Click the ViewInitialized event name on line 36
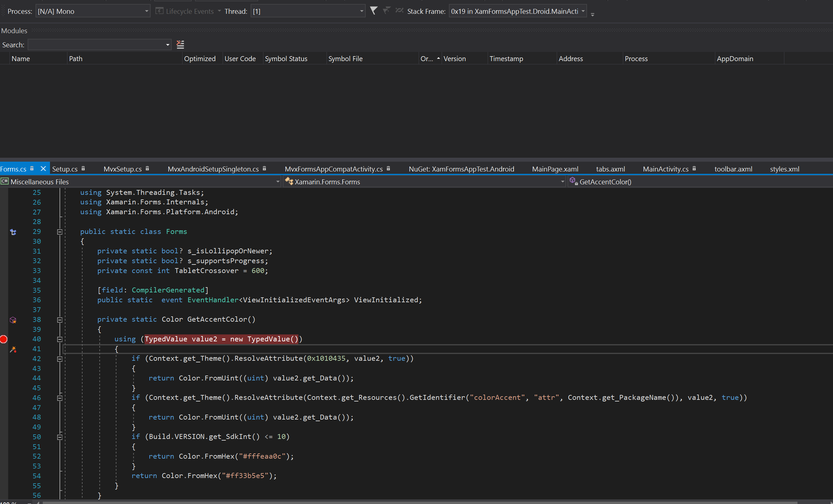 click(386, 300)
